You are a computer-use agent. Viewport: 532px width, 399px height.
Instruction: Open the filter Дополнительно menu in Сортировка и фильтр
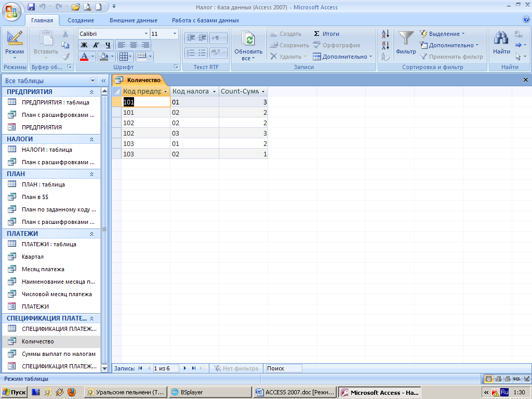coord(449,45)
